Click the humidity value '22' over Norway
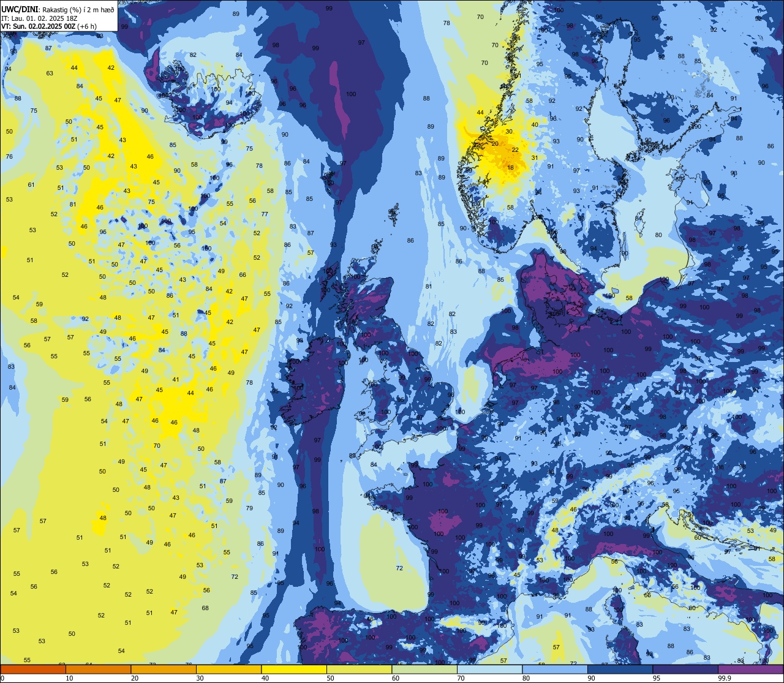Screen dimensions: 784x683 (x=515, y=150)
